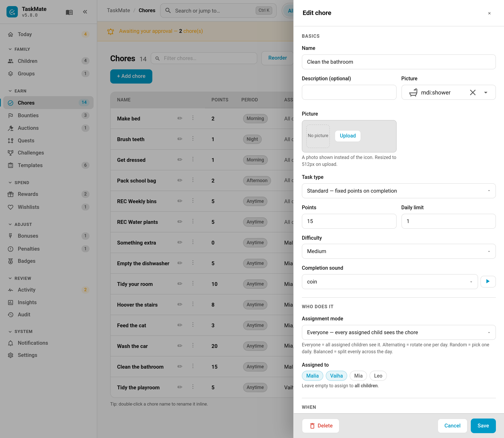Viewport: 504px width, 438px height.
Task: Toggle Mia assignment chip
Action: click(358, 376)
